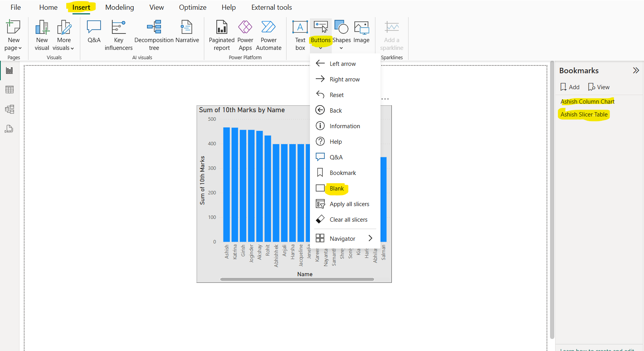The image size is (644, 351).
Task: Open Model view in left sidebar
Action: click(x=9, y=109)
